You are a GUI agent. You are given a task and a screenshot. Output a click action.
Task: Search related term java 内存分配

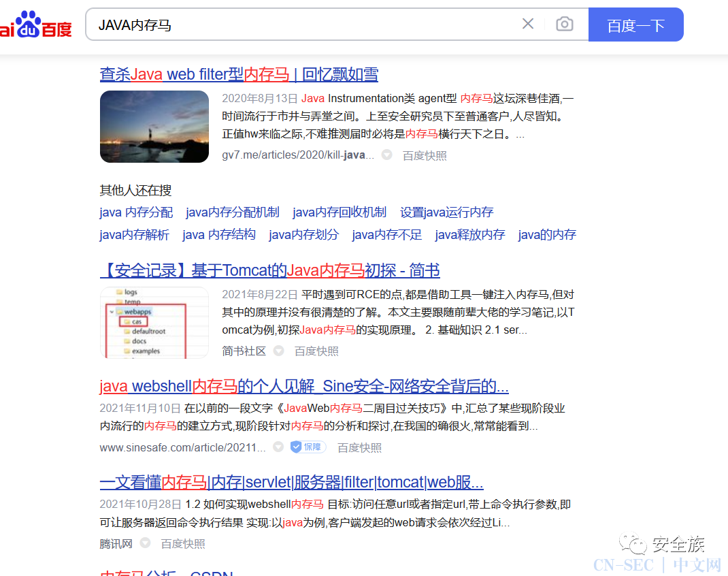click(x=136, y=212)
